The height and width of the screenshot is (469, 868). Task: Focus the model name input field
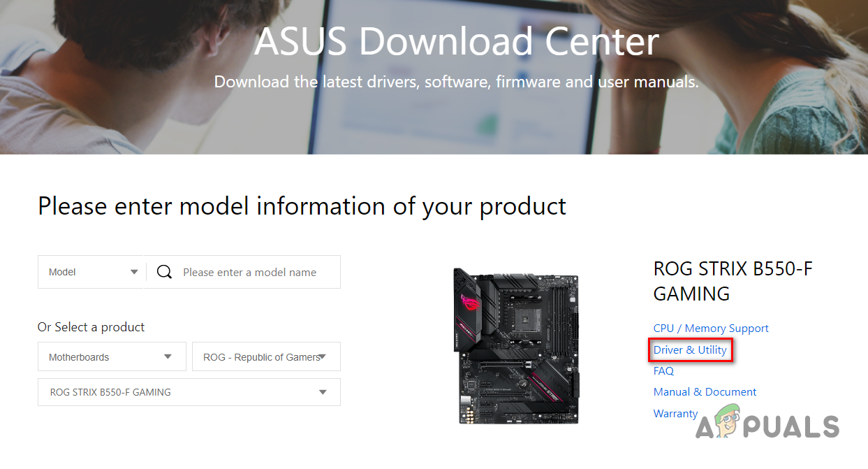click(x=256, y=273)
